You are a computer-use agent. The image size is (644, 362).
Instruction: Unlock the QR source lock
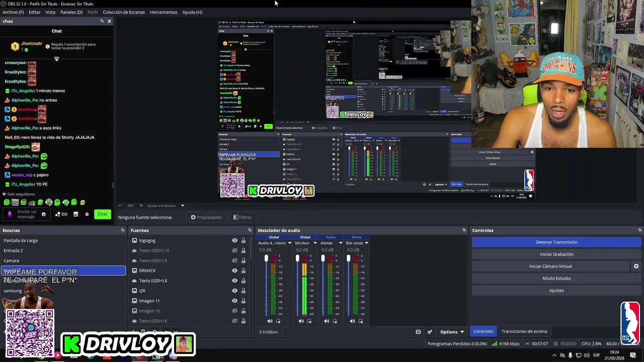point(244,291)
